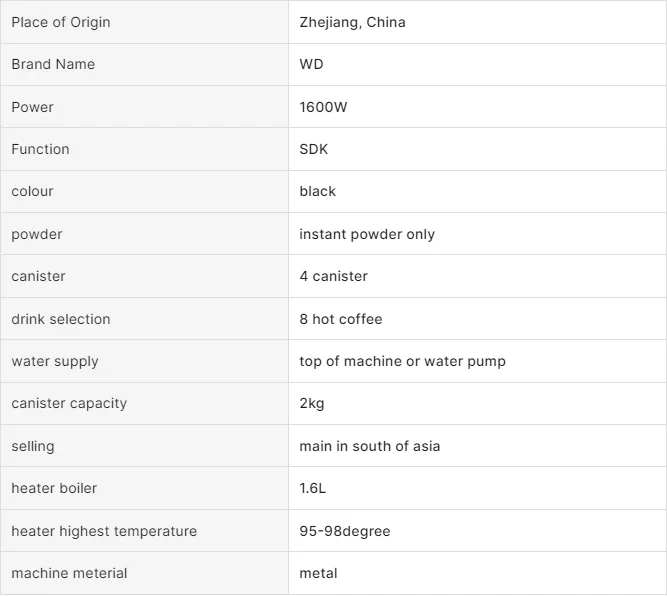The width and height of the screenshot is (667, 596).
Task: Click the "Brand Name" row label
Action: tap(53, 64)
